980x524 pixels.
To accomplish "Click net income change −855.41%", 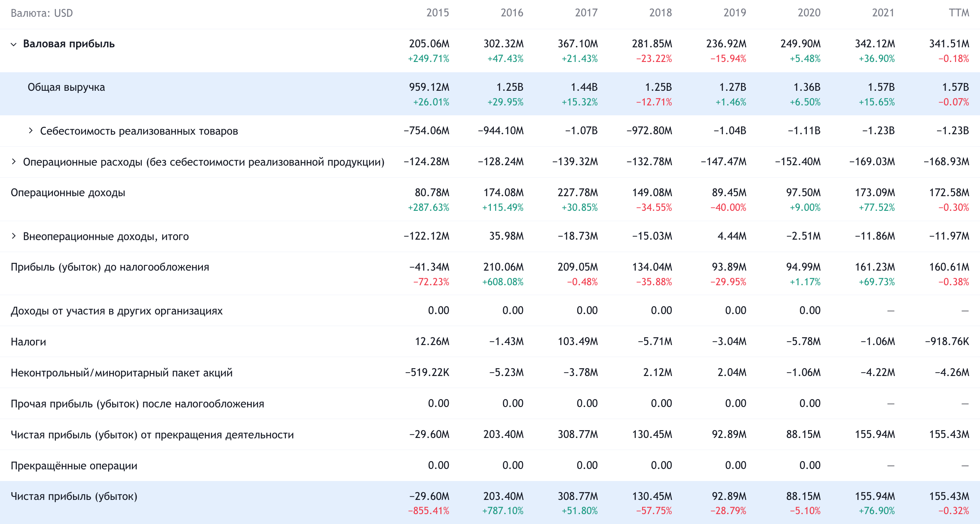I will [x=429, y=511].
